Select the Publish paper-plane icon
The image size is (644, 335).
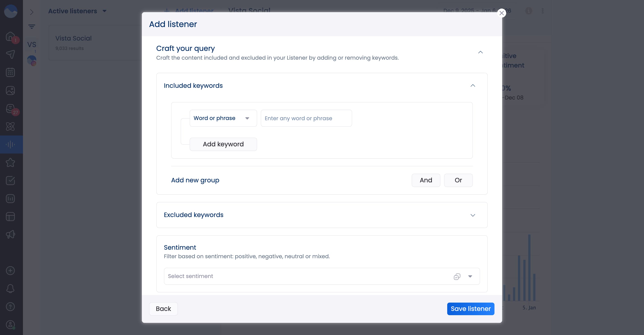click(10, 54)
